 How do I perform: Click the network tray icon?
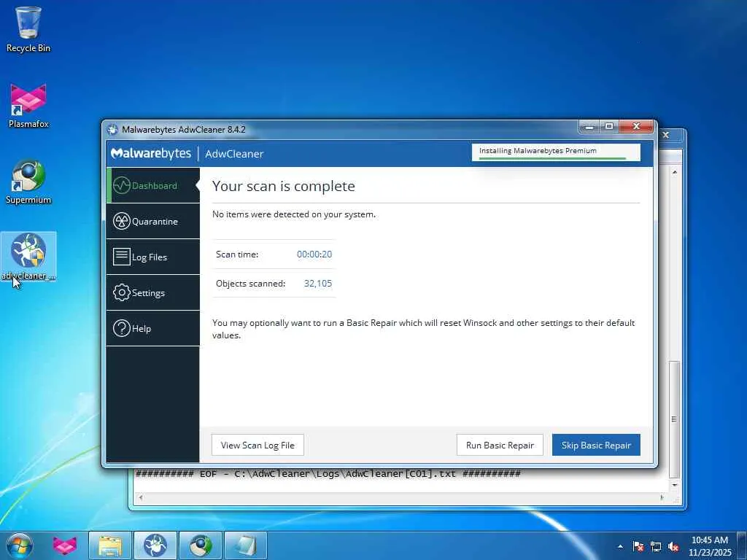656,546
